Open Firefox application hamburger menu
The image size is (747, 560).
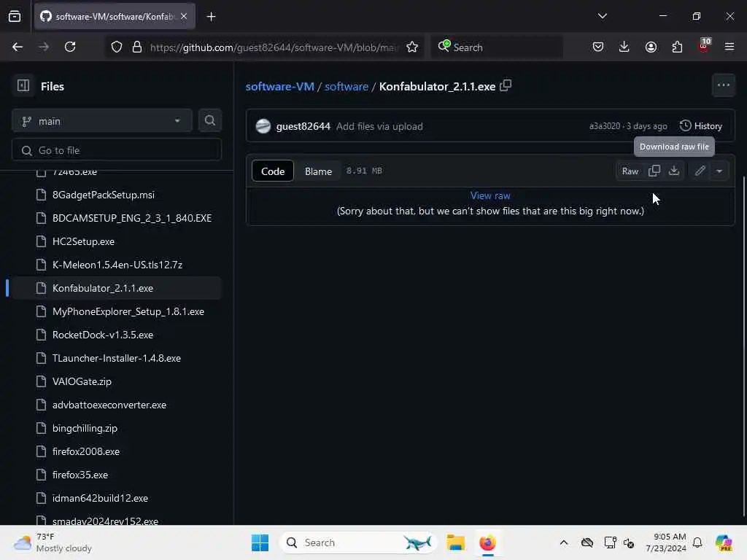click(729, 47)
